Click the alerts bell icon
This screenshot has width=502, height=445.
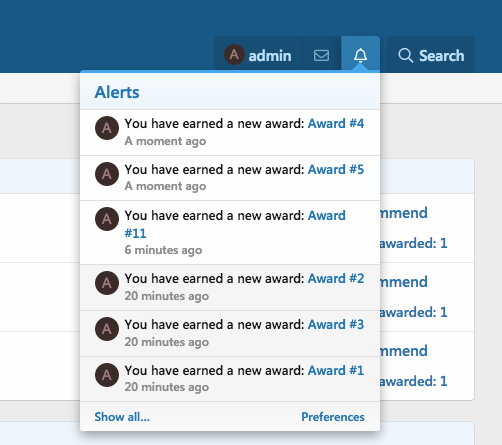(x=360, y=55)
